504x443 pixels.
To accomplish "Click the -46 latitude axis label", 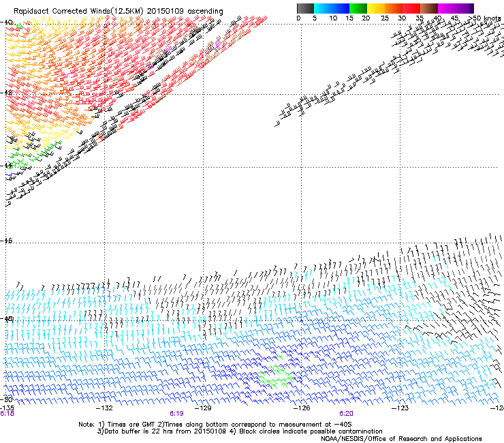I will [x=6, y=241].
